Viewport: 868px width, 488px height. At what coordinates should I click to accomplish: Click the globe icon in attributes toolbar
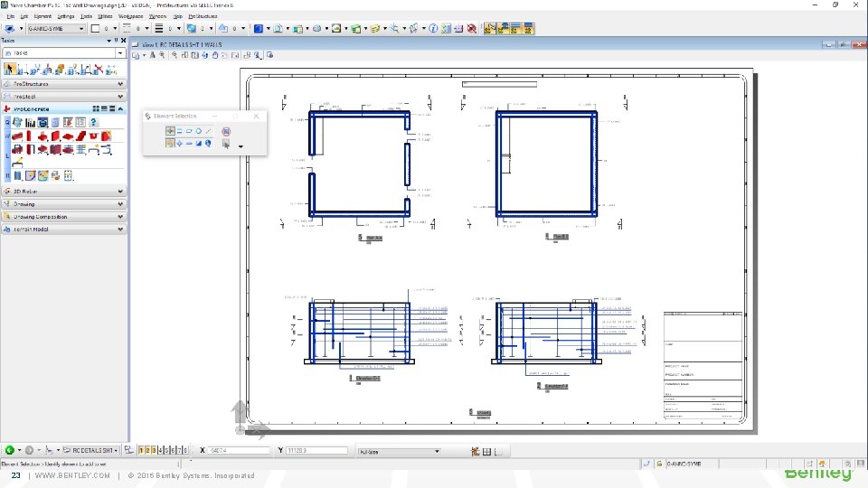coord(192,28)
